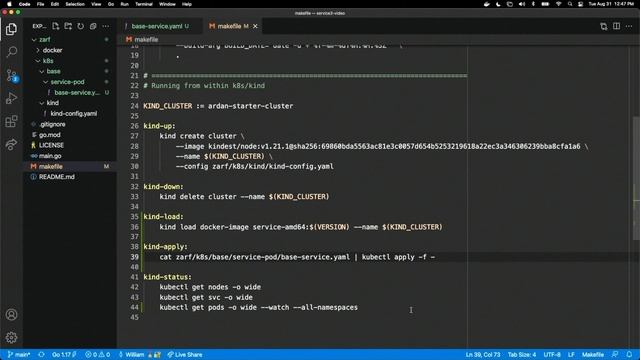Click the main branch in status bar
640x360 pixels.
19,355
